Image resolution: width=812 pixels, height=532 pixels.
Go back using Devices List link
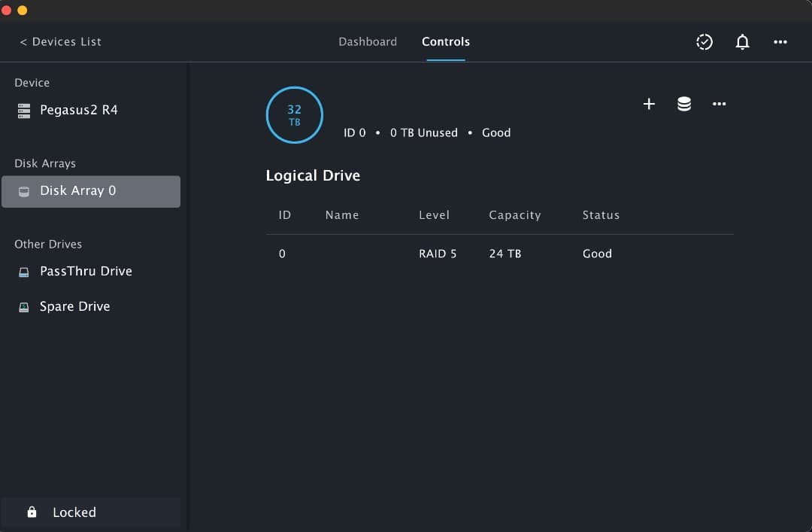pyautogui.click(x=60, y=41)
